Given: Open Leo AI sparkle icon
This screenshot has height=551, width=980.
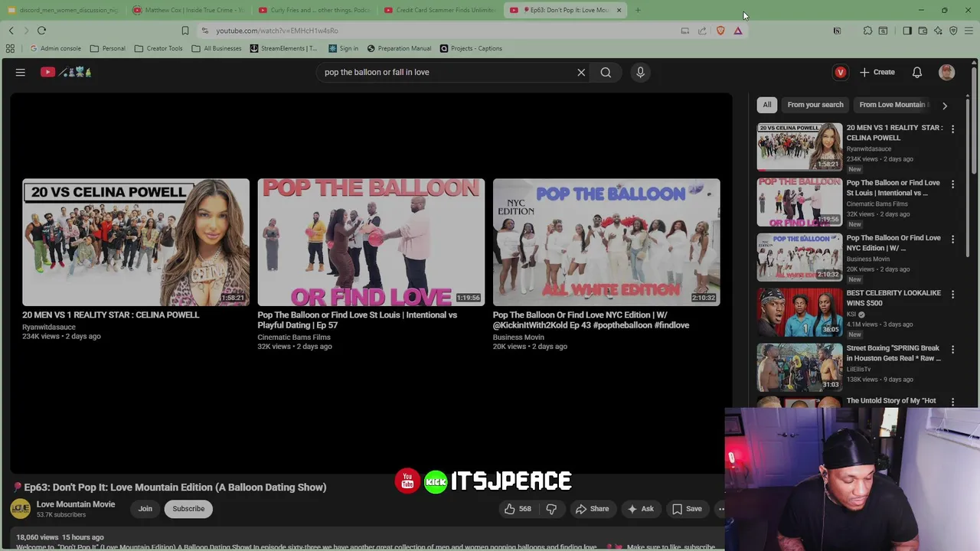Looking at the screenshot, I should (x=938, y=31).
